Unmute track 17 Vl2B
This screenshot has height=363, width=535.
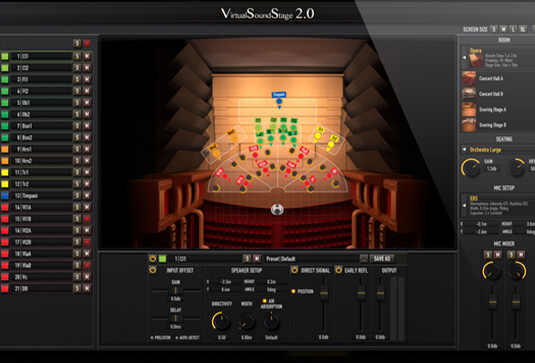(87, 242)
